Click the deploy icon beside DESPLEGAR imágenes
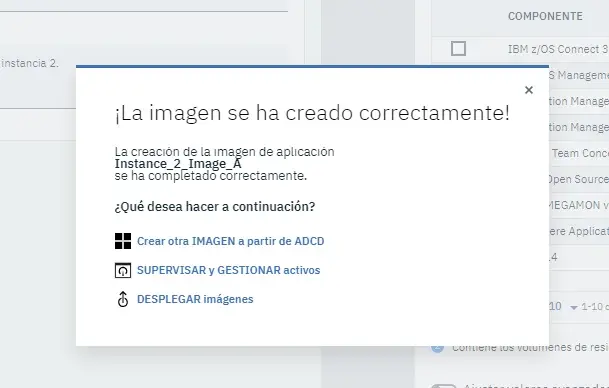609x388 pixels. point(123,299)
